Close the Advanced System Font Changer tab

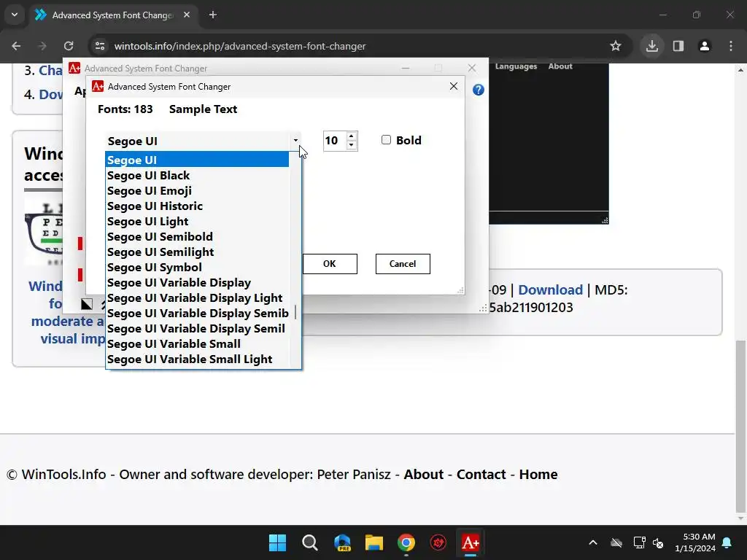pyautogui.click(x=187, y=15)
